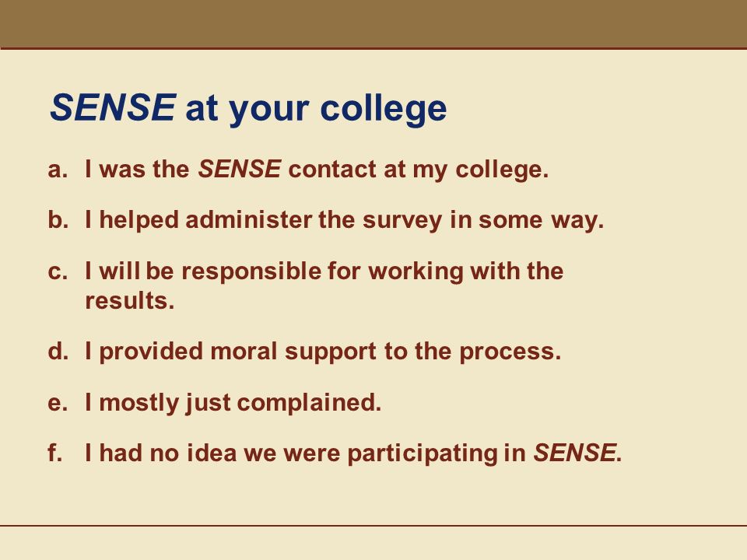Click the footer area below the bottom line
The height and width of the screenshot is (560, 747).
(373, 544)
